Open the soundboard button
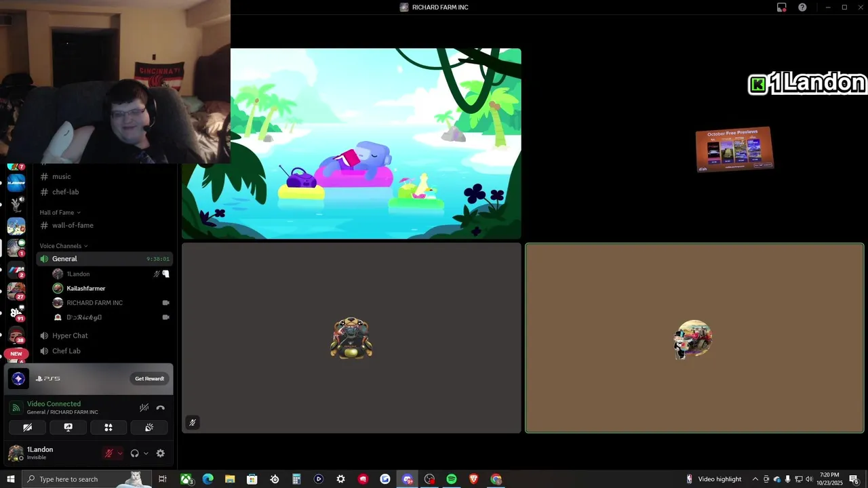 (x=149, y=428)
